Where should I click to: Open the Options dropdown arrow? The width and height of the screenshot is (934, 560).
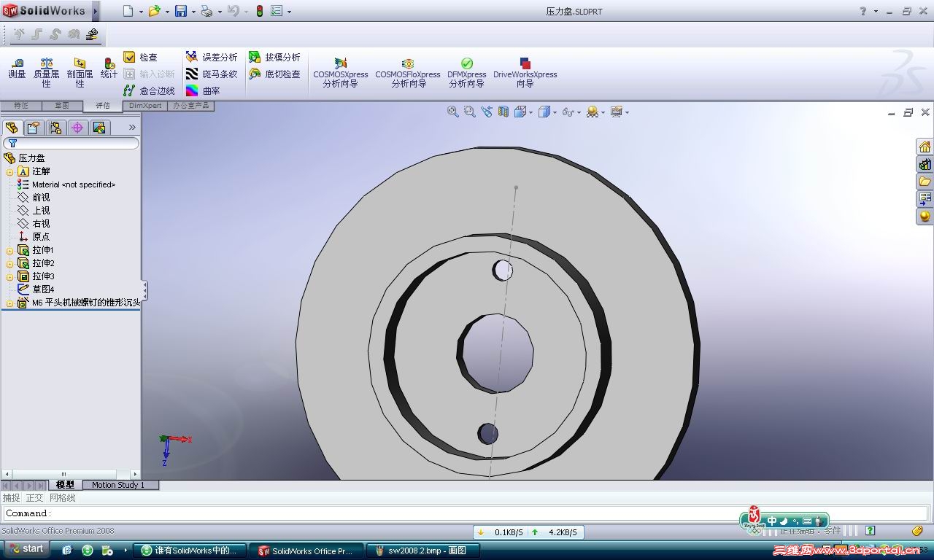point(289,12)
